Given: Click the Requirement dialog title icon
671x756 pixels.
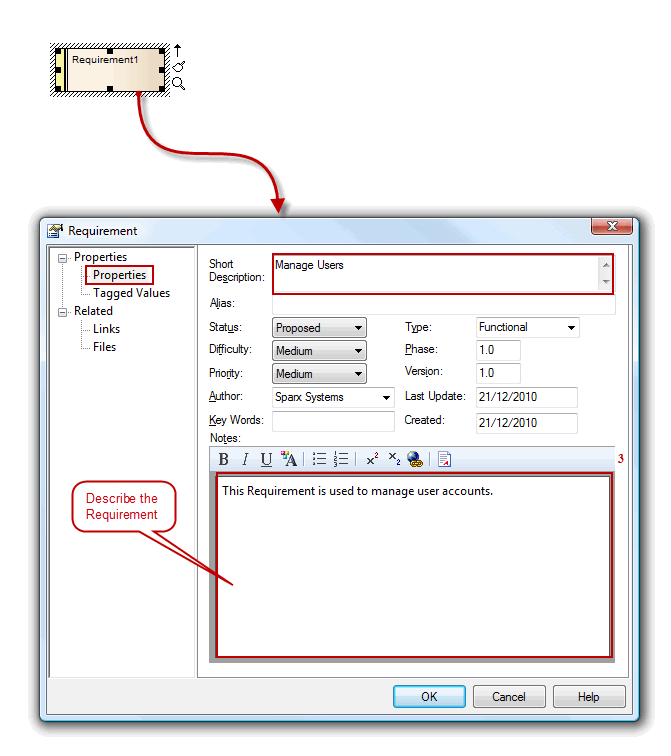Looking at the screenshot, I should point(55,231).
